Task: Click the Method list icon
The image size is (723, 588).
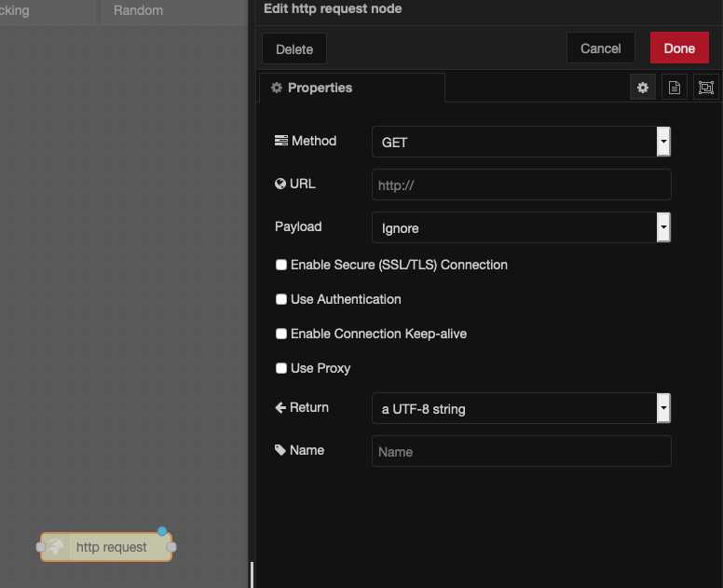Action: point(280,140)
